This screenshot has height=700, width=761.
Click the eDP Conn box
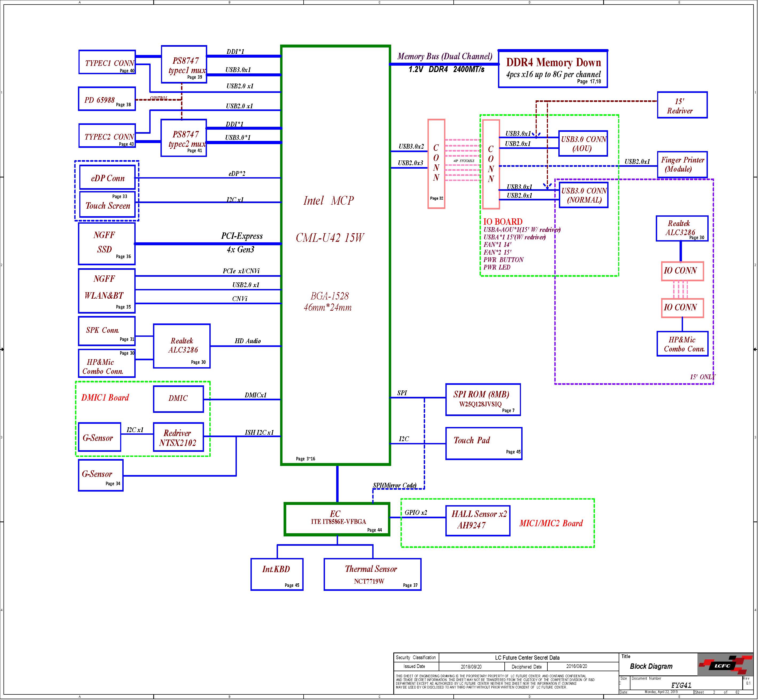[107, 177]
